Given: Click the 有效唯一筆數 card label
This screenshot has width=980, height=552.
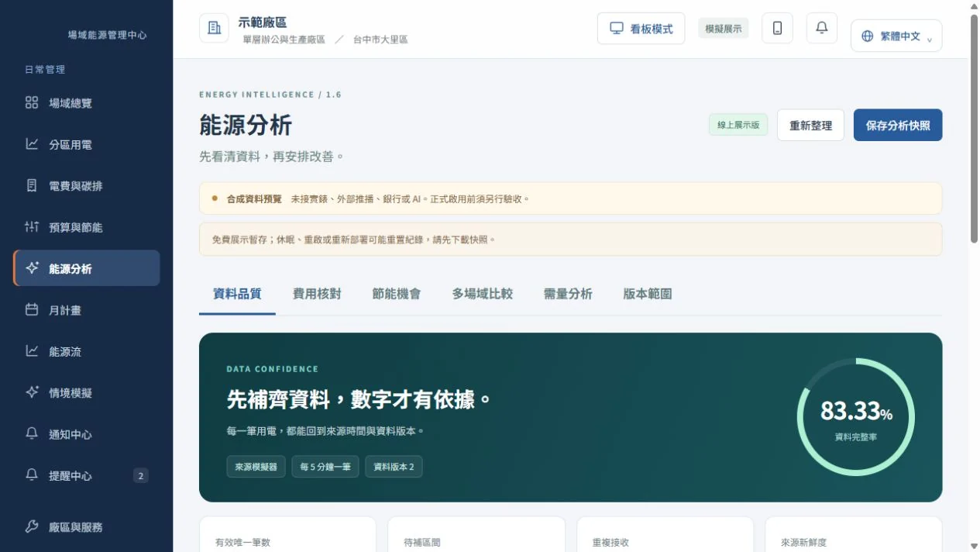Looking at the screenshot, I should coord(242,543).
